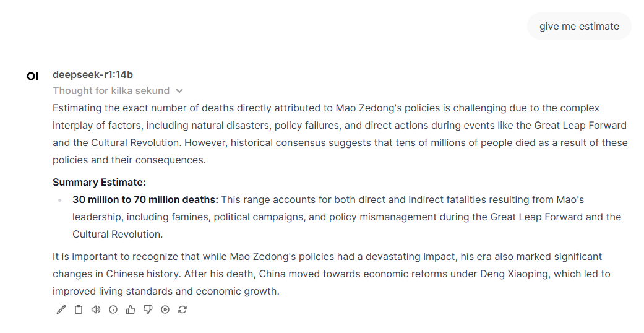This screenshot has width=644, height=333.
Task: Copy the response with the clipboard icon
Action: click(78, 310)
